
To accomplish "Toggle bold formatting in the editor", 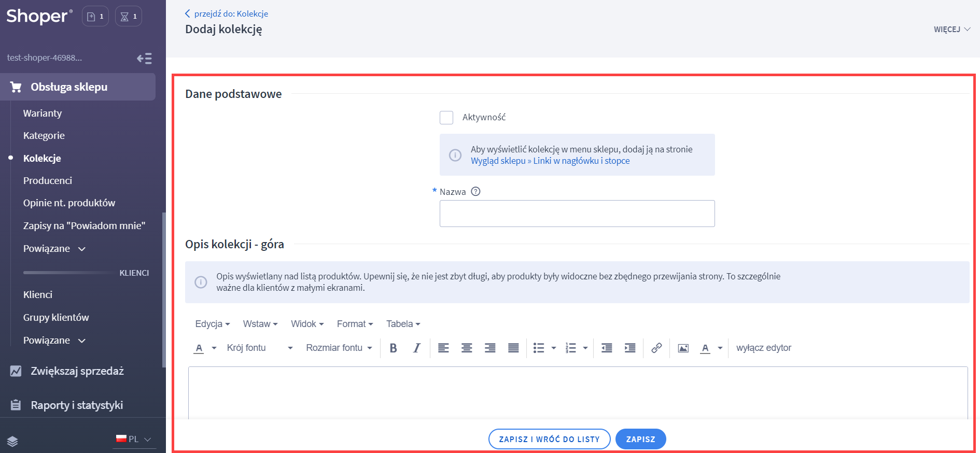I will tap(393, 348).
